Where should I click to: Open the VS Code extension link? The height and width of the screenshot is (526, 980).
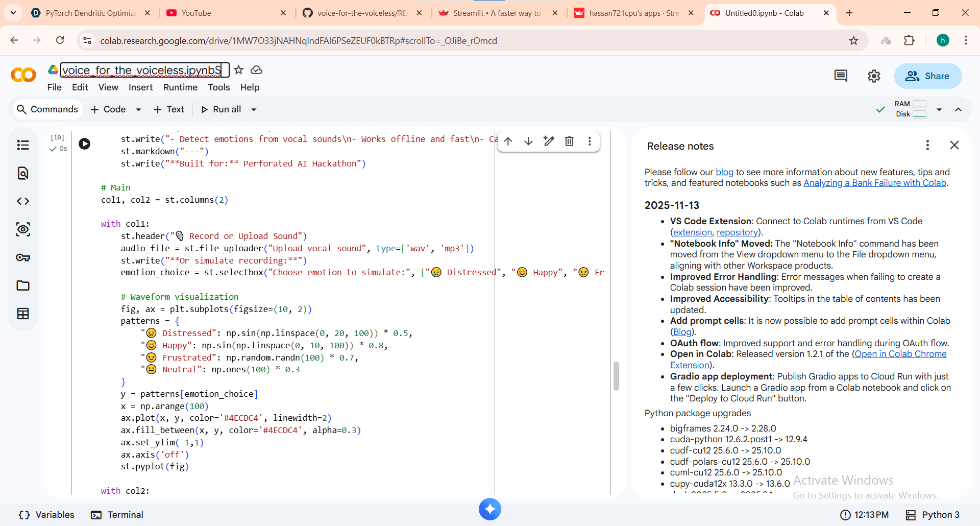pyautogui.click(x=692, y=232)
